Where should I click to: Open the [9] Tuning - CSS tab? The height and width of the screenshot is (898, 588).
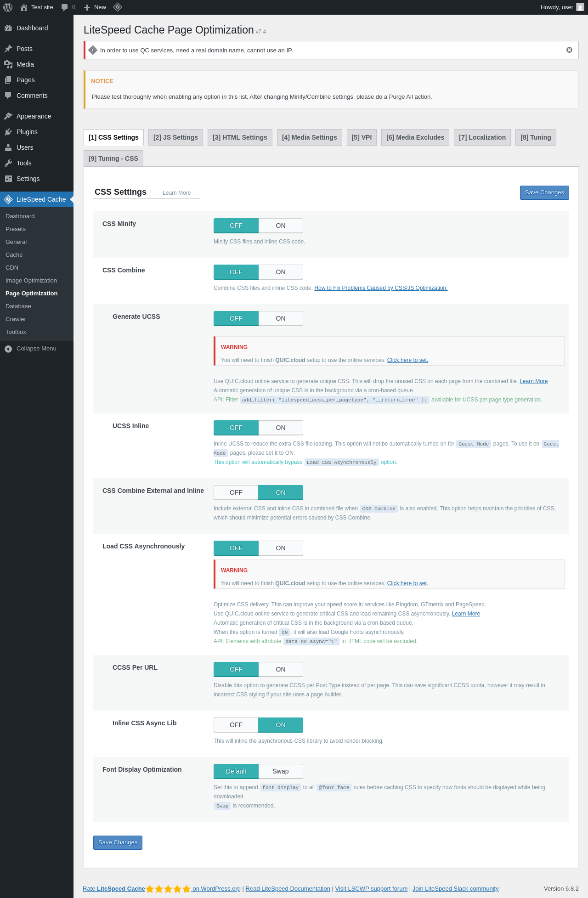(113, 158)
